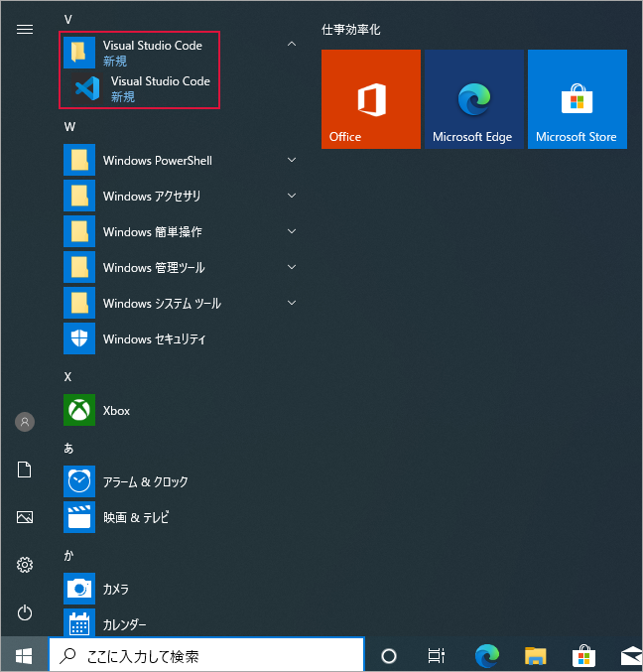Viewport: 643px width, 672px height.
Task: Expand the Windows システム ツール folder chevron
Action: (x=292, y=303)
